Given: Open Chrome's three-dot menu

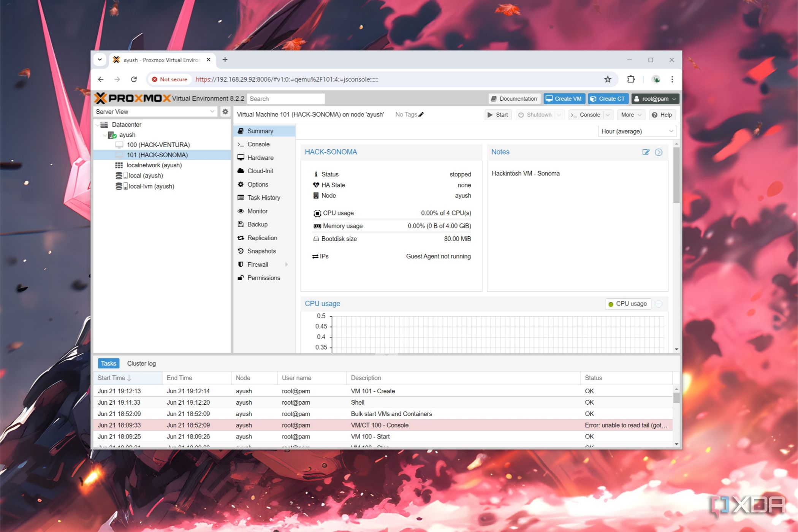Looking at the screenshot, I should tap(672, 79).
